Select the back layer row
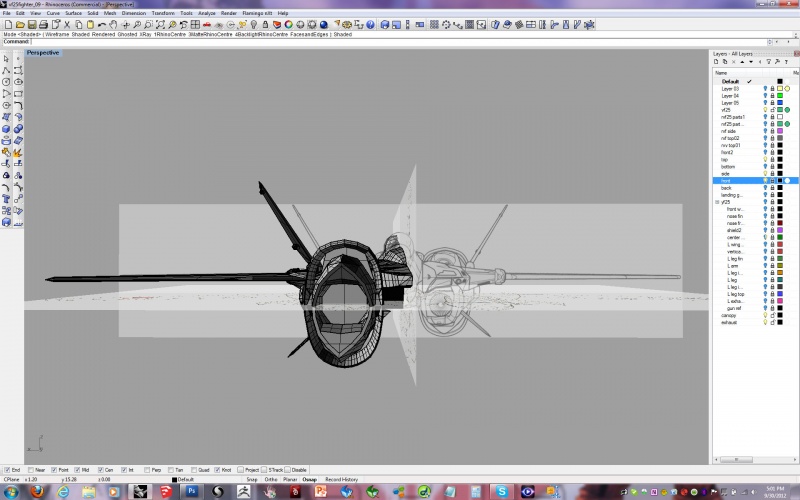The height and width of the screenshot is (500, 800). click(755, 188)
